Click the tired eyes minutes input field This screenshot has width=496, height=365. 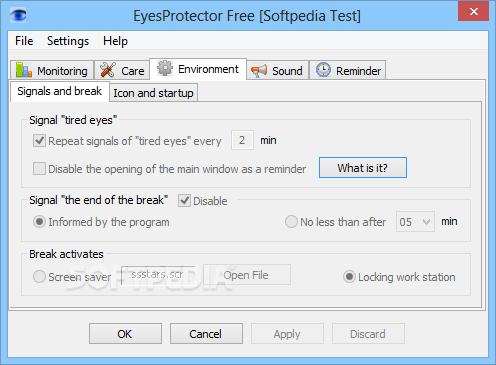point(242,140)
